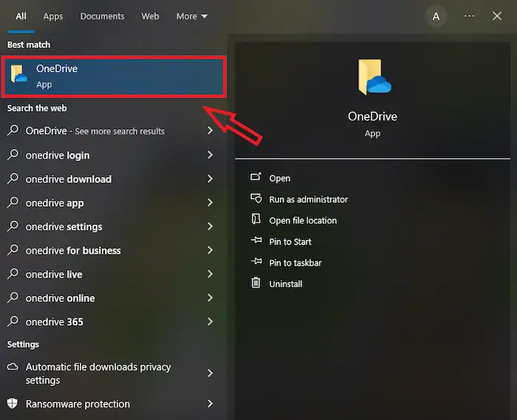Click the user account avatar 'A'
The width and height of the screenshot is (517, 420).
coord(436,16)
